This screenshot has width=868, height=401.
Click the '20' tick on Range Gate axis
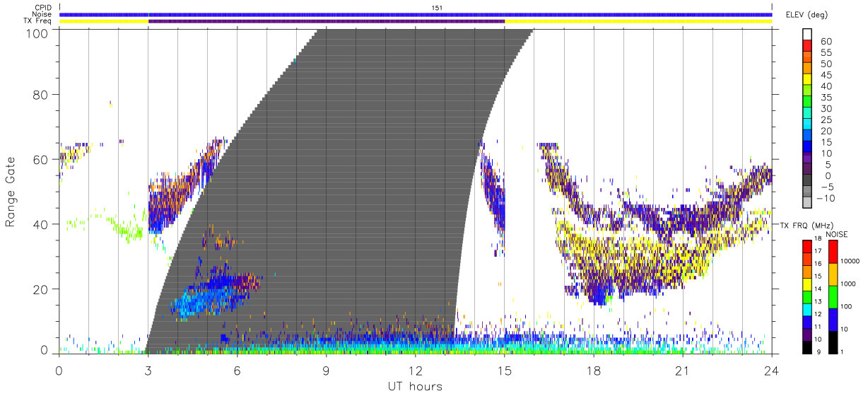(42, 289)
